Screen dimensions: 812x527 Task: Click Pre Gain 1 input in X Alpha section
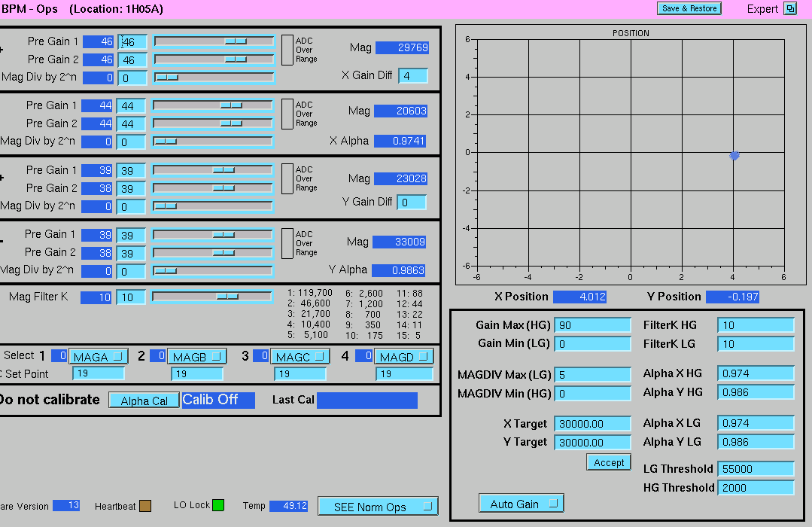click(x=130, y=106)
